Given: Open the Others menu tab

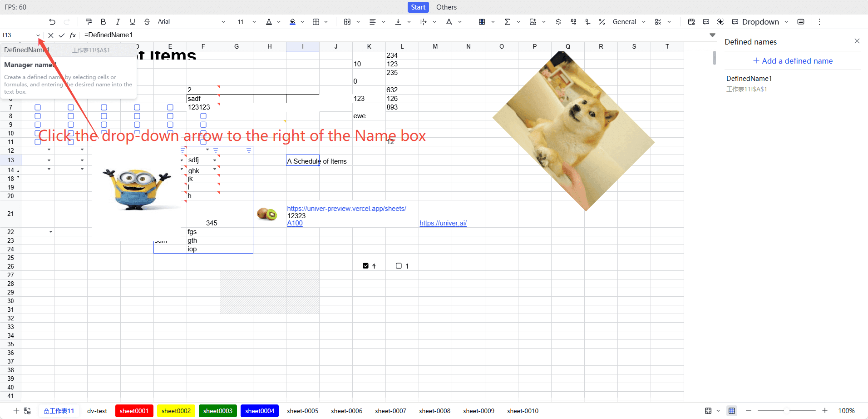Looking at the screenshot, I should 447,7.
